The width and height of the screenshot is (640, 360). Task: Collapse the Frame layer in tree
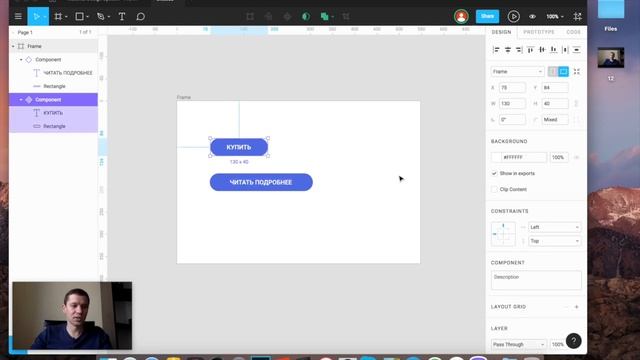(x=13, y=47)
